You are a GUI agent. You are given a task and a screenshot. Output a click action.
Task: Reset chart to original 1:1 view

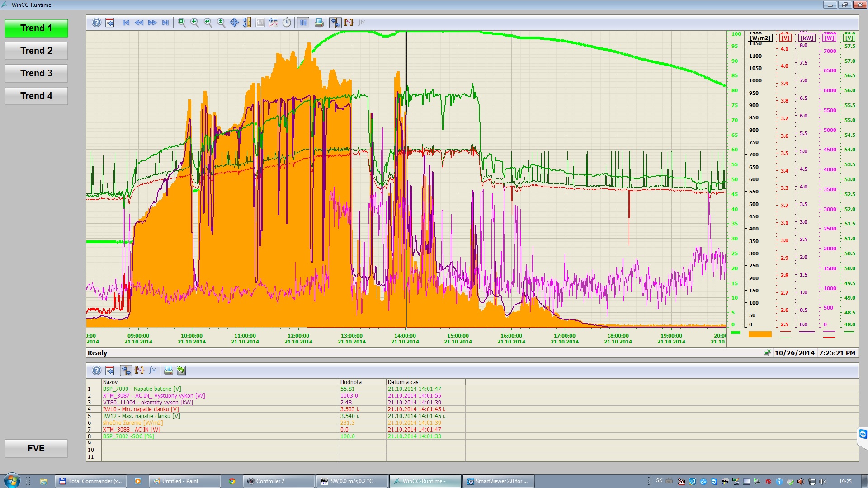pyautogui.click(x=260, y=23)
